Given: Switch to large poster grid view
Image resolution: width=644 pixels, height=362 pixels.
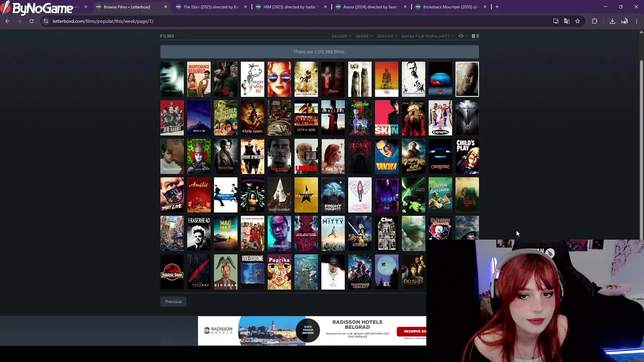Looking at the screenshot, I should 473,36.
